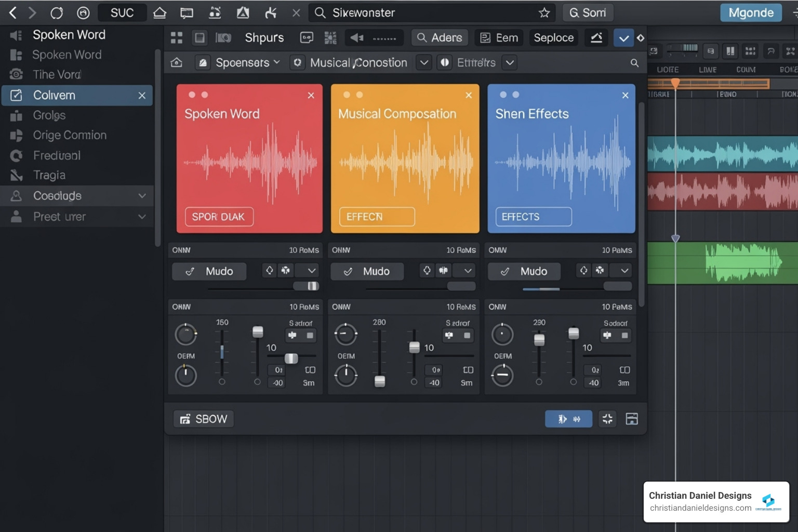Open the Musical Conostion dropdown arrow
The height and width of the screenshot is (532, 798).
(x=424, y=63)
